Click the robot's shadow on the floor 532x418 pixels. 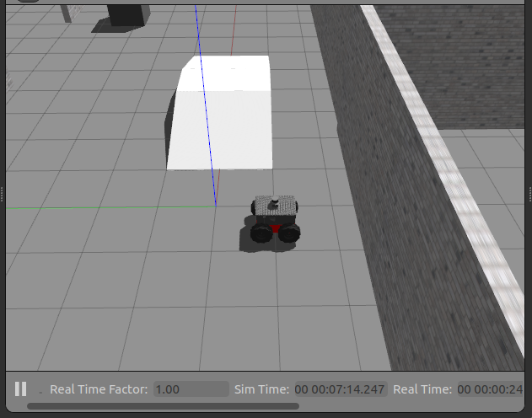256,243
